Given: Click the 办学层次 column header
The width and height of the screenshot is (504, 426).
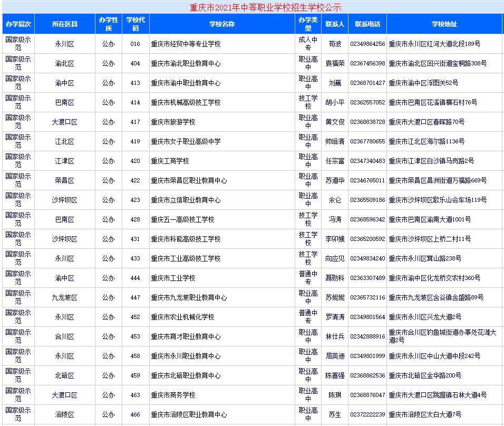Looking at the screenshot, I should click(x=18, y=24).
